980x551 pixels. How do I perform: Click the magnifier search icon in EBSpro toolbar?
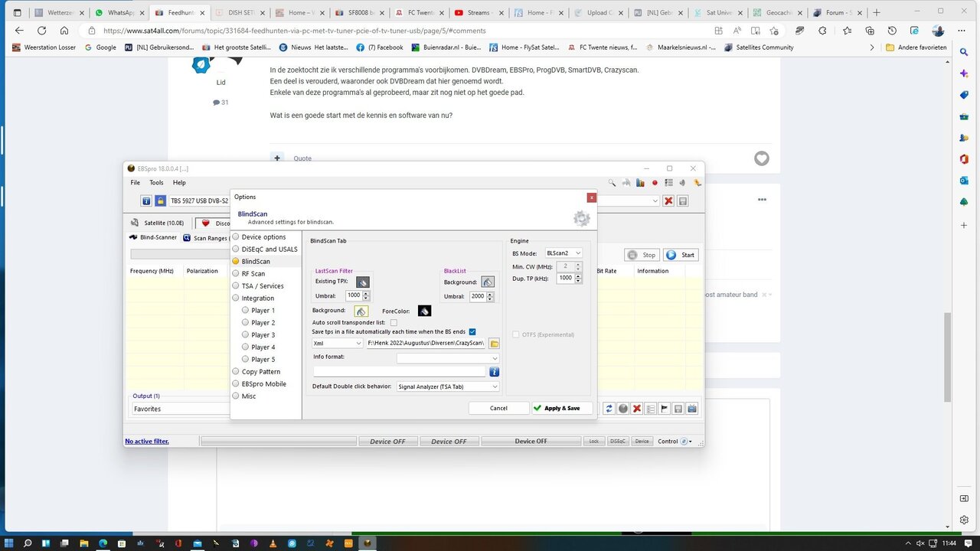click(612, 183)
